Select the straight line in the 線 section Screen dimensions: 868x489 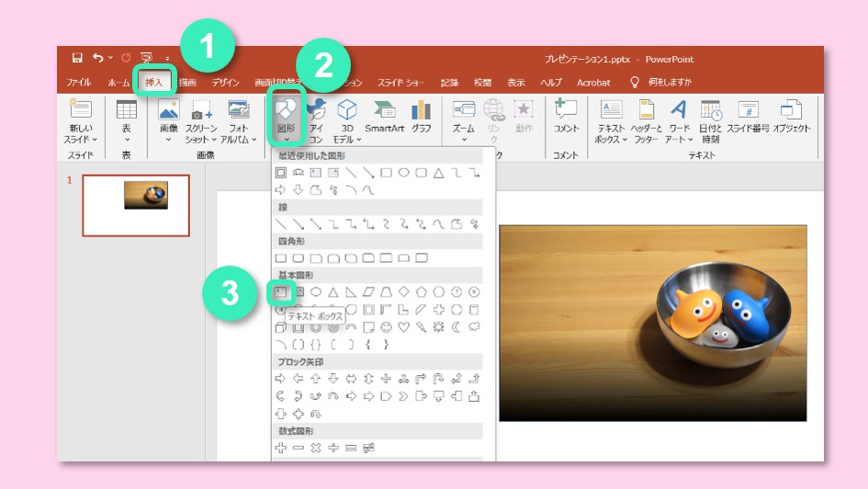click(x=281, y=224)
